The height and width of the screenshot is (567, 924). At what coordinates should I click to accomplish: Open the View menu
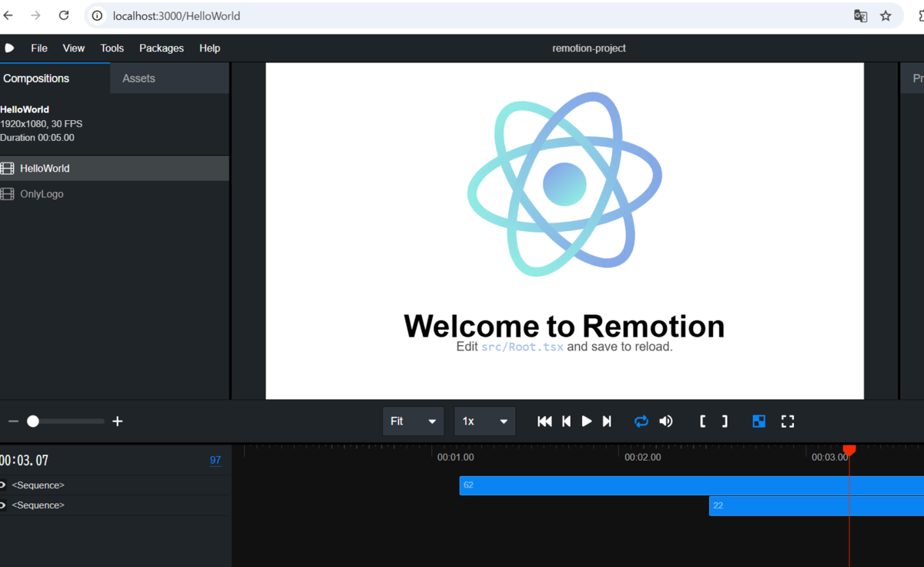click(74, 48)
